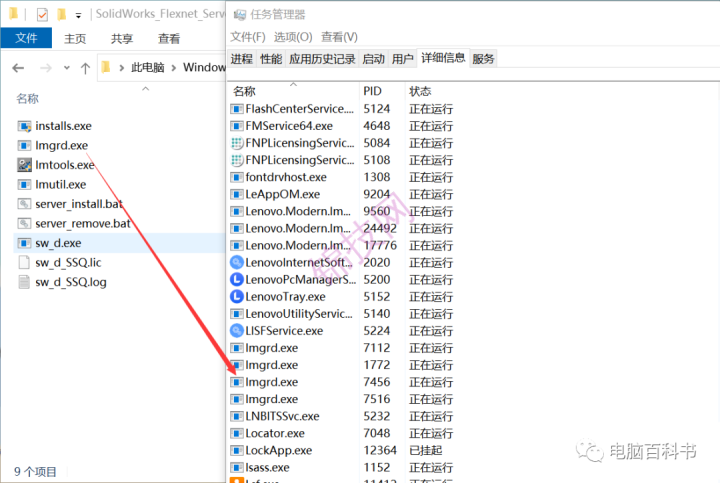
Task: Click the Task Manager title bar icon
Action: pyautogui.click(x=240, y=15)
